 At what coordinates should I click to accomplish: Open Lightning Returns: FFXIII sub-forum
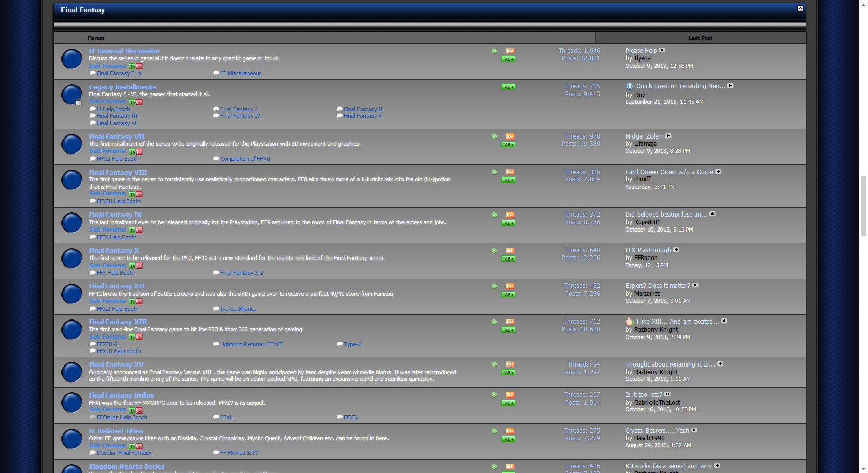[252, 345]
